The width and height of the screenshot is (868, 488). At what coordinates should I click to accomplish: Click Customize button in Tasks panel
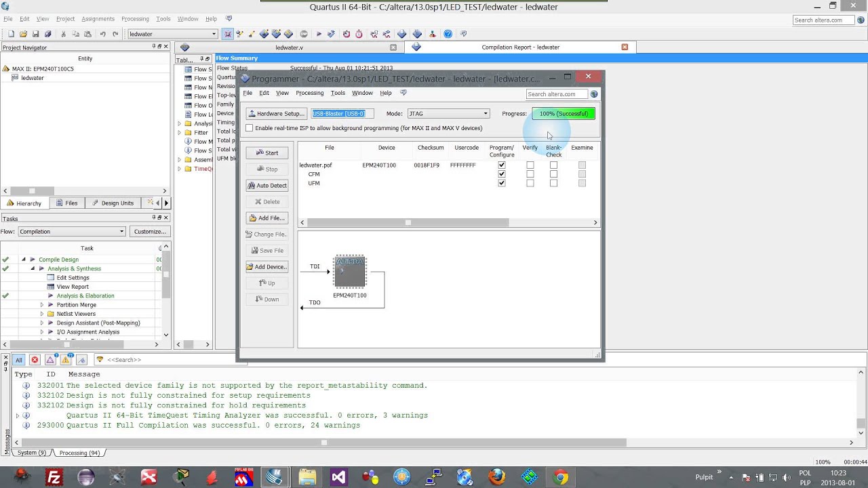(x=150, y=232)
